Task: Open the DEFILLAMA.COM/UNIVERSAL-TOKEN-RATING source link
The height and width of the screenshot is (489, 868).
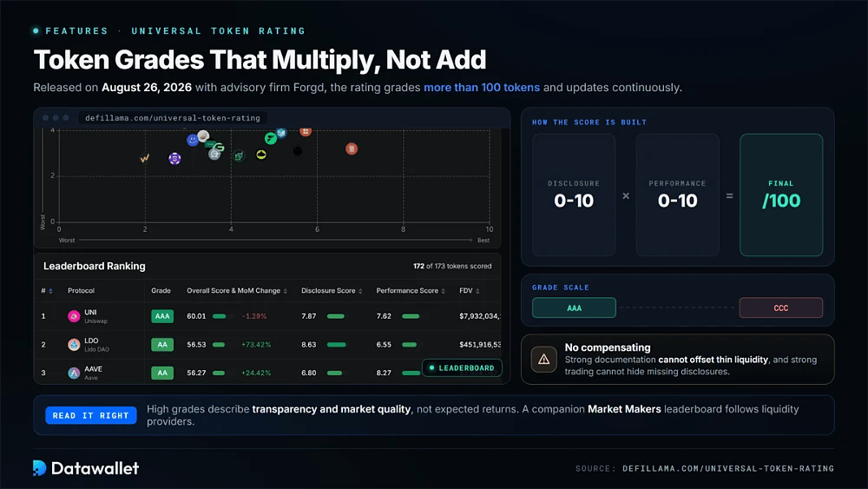Action: [728, 468]
